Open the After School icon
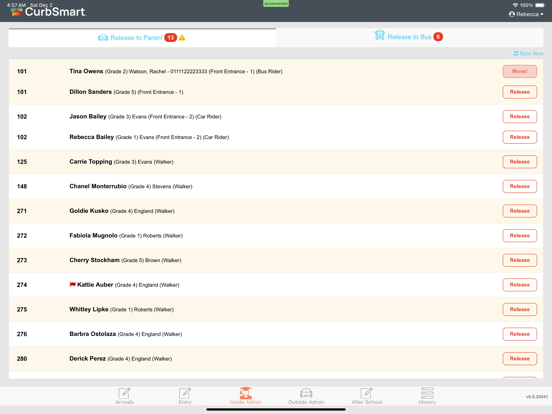The image size is (552, 414). (x=366, y=393)
